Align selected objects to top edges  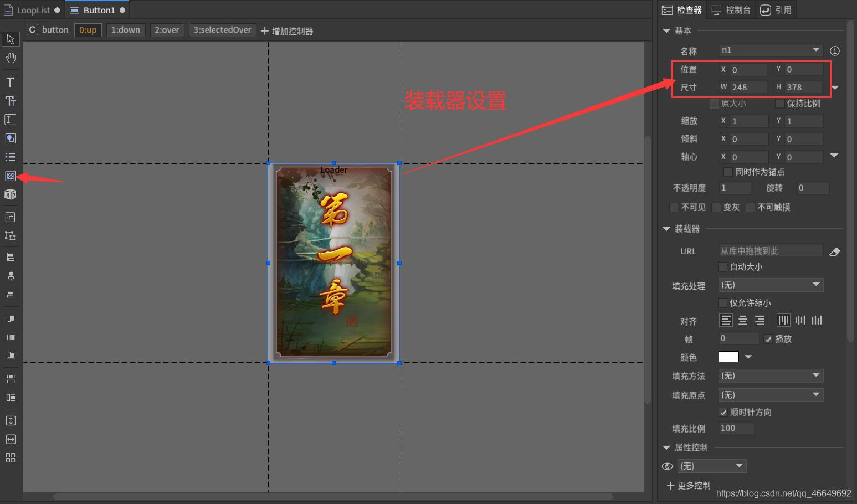click(x=10, y=318)
